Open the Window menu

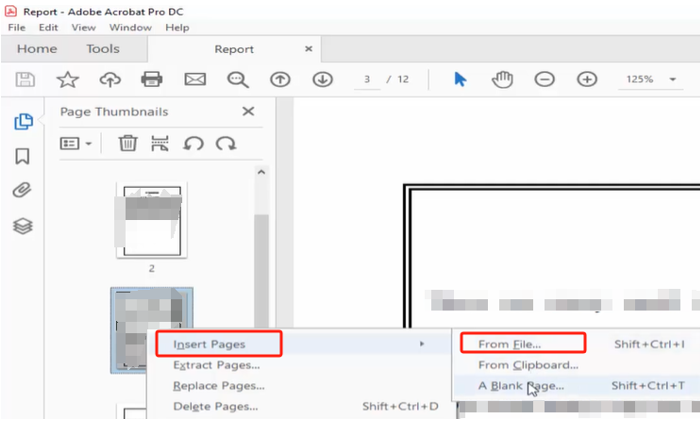tap(130, 28)
